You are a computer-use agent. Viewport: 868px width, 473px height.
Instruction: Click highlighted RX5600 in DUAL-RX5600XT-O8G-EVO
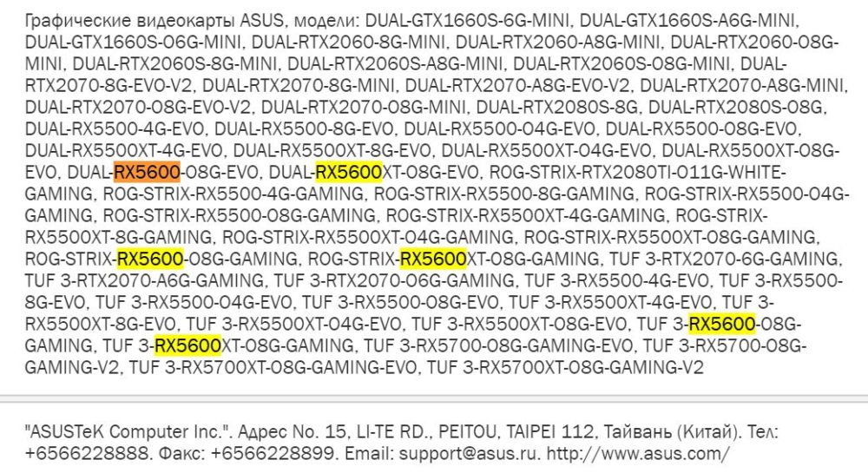(348, 172)
